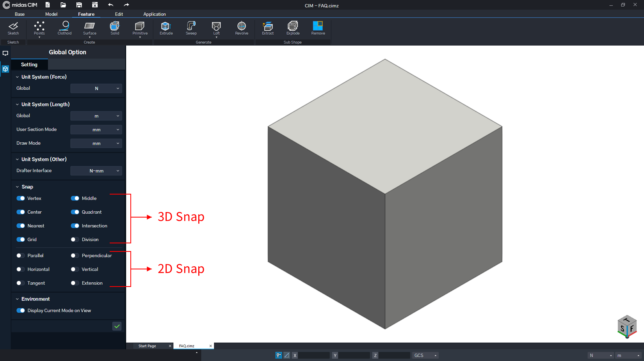
Task: Change Draw Mode length unit dropdown
Action: [96, 143]
